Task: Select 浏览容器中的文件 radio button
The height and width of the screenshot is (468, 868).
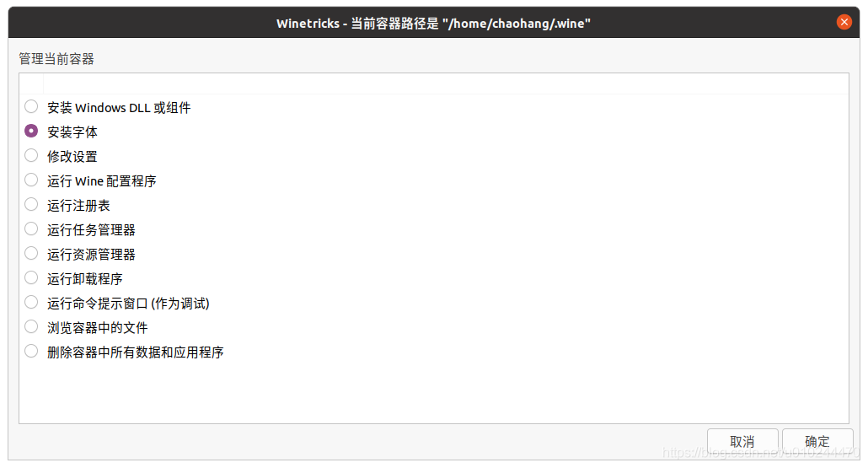Action: [x=31, y=327]
